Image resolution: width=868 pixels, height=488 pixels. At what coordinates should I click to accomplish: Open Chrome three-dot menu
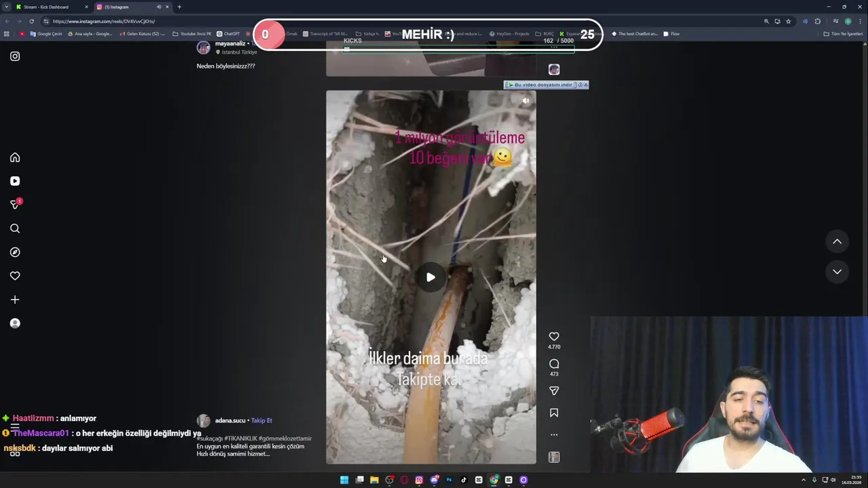(860, 21)
